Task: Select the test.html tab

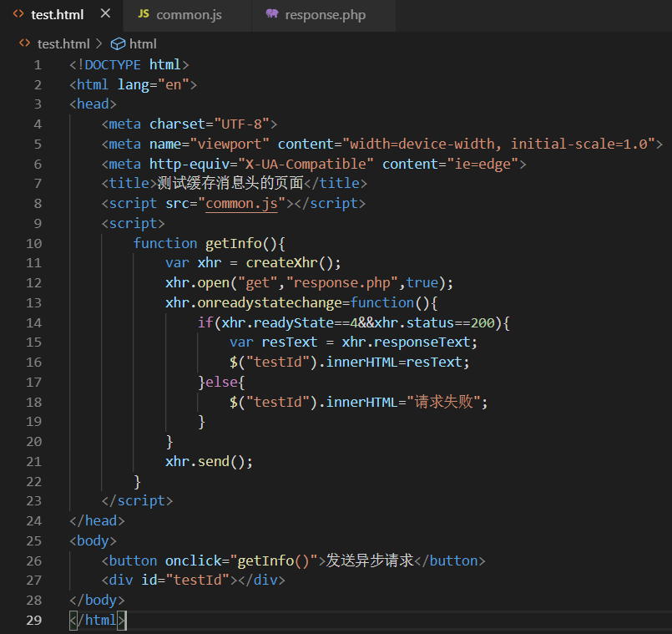Action: 57,15
